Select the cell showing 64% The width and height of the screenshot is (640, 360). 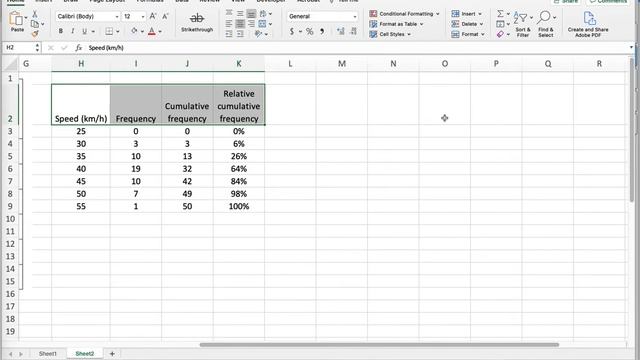coord(239,169)
